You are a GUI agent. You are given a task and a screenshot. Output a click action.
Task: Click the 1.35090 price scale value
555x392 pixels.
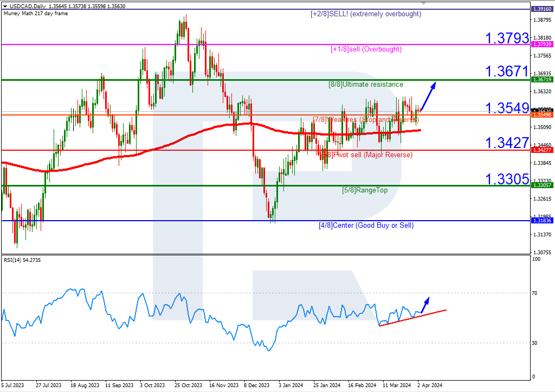click(x=542, y=127)
